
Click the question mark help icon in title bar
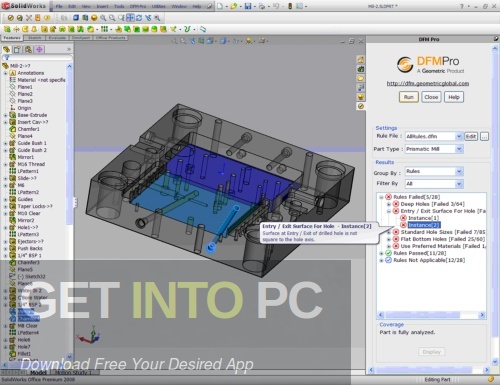point(462,6)
